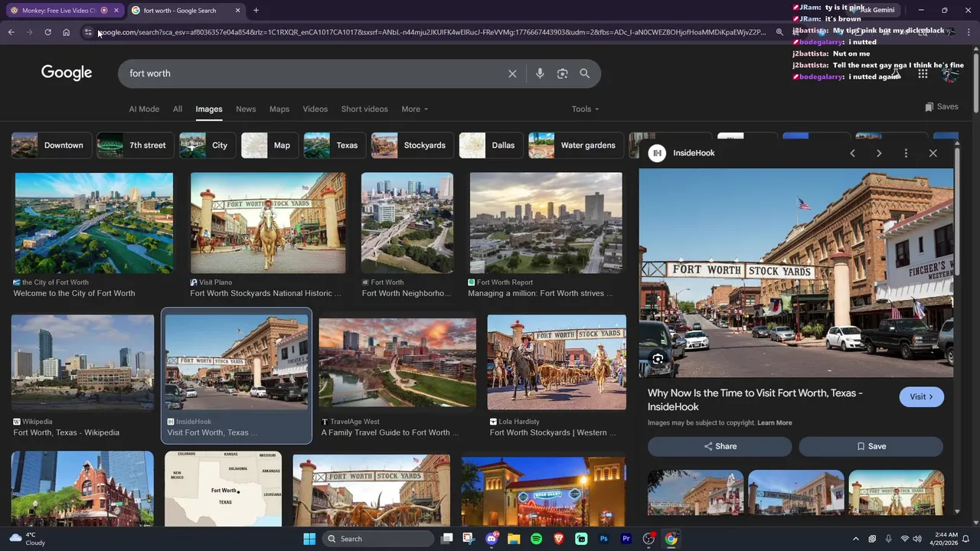This screenshot has height=551, width=980.
Task: Close the InsideHook image preview panel
Action: [933, 153]
